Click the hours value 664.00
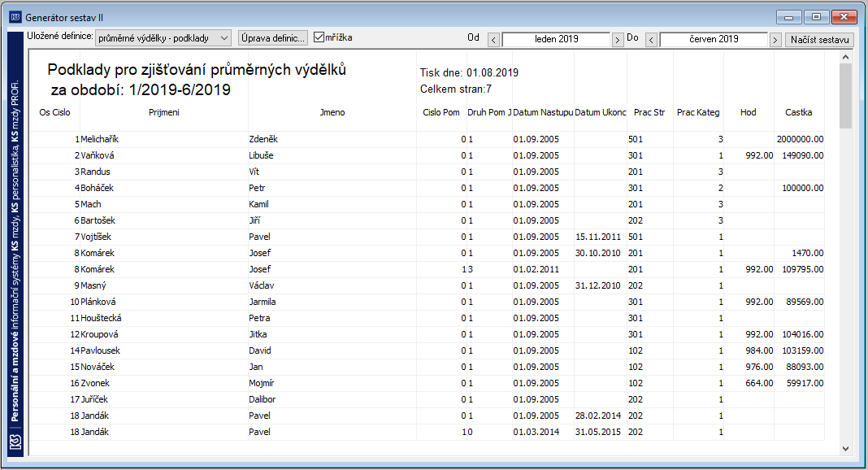 [759, 383]
